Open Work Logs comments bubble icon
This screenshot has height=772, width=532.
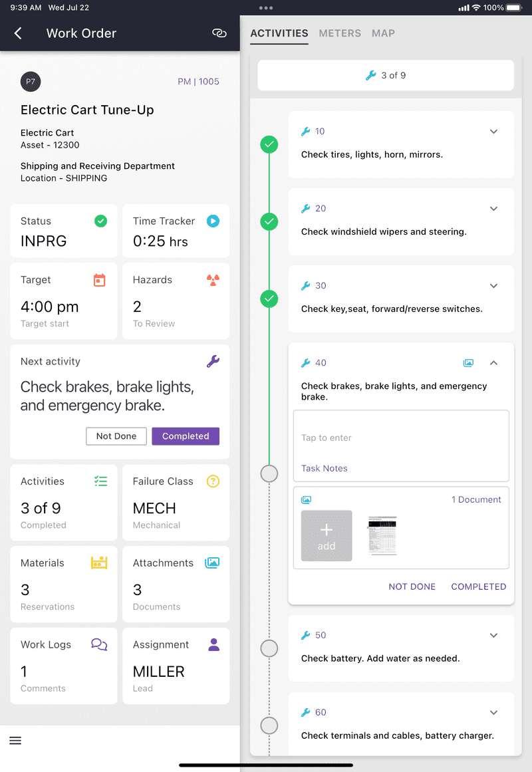tap(99, 644)
